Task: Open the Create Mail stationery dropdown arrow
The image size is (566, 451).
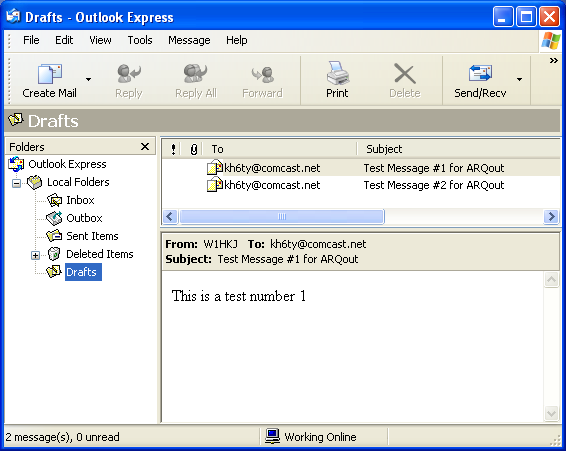Action: (x=88, y=79)
